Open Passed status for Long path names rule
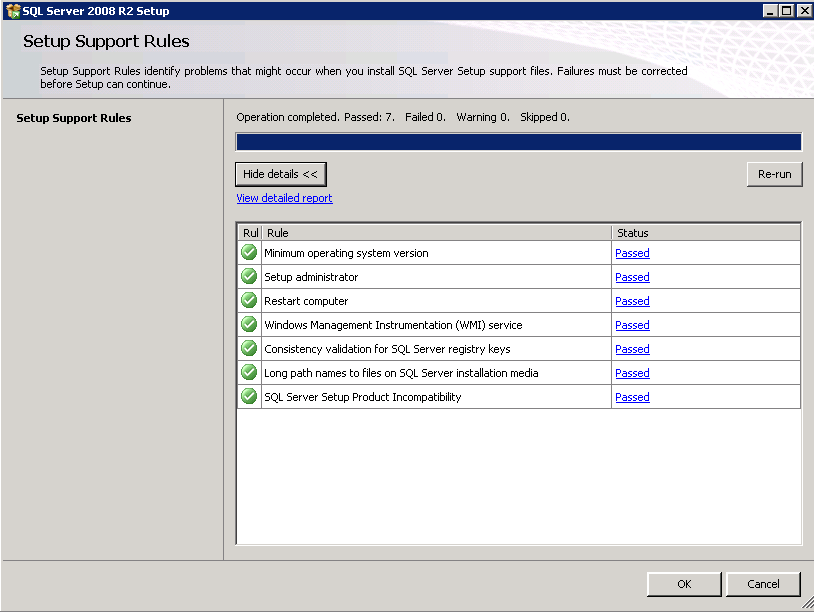Viewport: 814px width, 612px height. pos(632,373)
